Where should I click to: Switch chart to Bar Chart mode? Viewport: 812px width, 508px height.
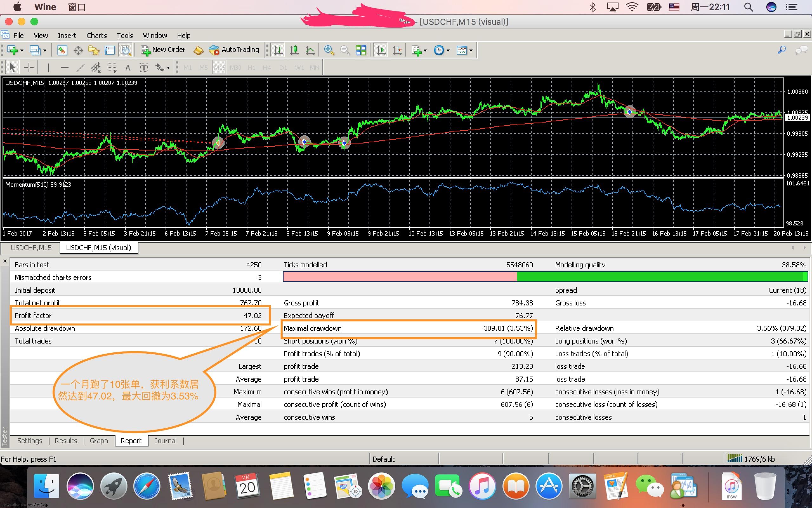278,50
